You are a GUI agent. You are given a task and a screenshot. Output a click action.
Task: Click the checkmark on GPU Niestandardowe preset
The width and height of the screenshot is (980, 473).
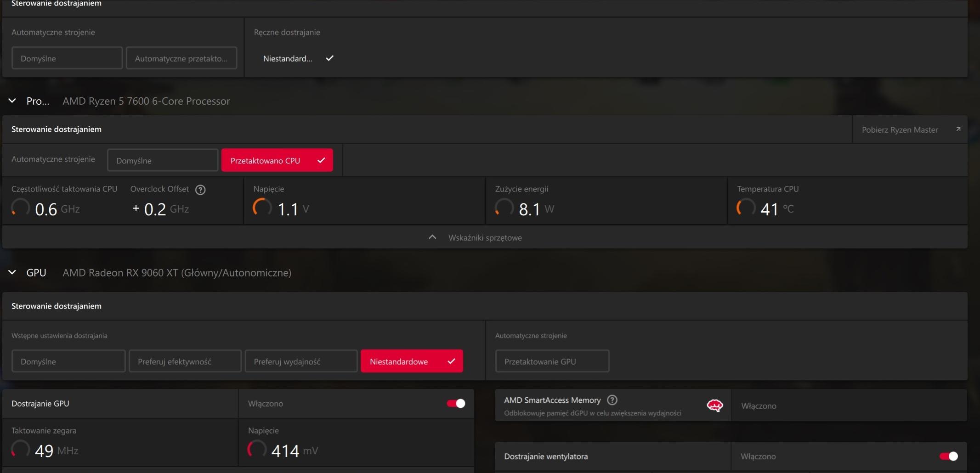click(x=451, y=361)
